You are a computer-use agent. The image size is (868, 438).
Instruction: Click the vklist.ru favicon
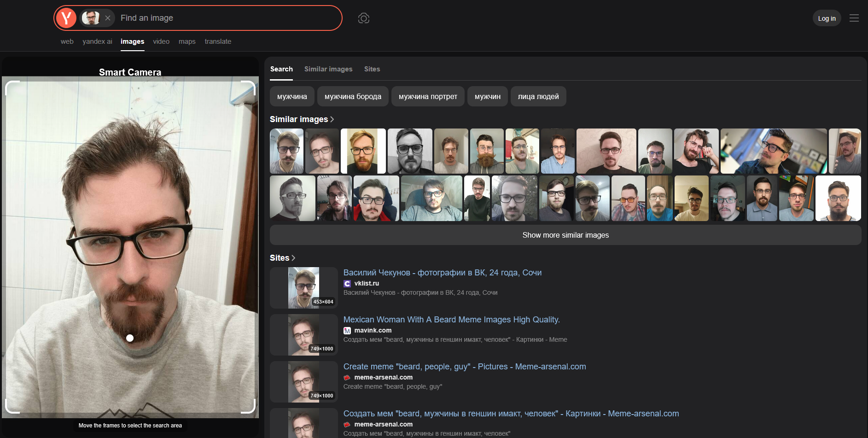point(347,284)
